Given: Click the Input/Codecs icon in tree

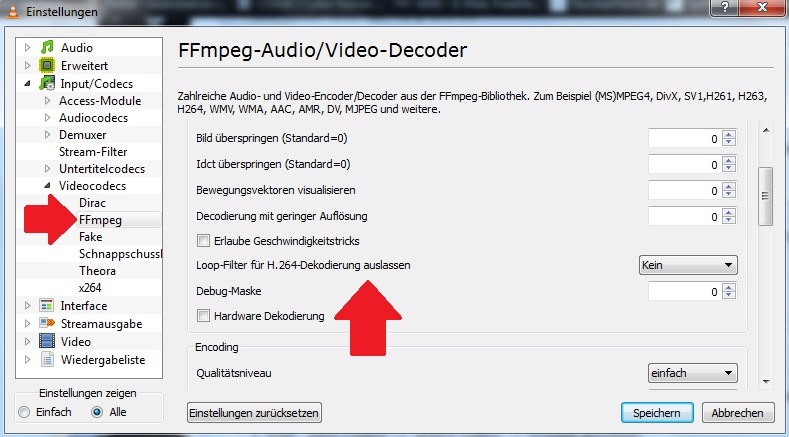Looking at the screenshot, I should click(47, 83).
